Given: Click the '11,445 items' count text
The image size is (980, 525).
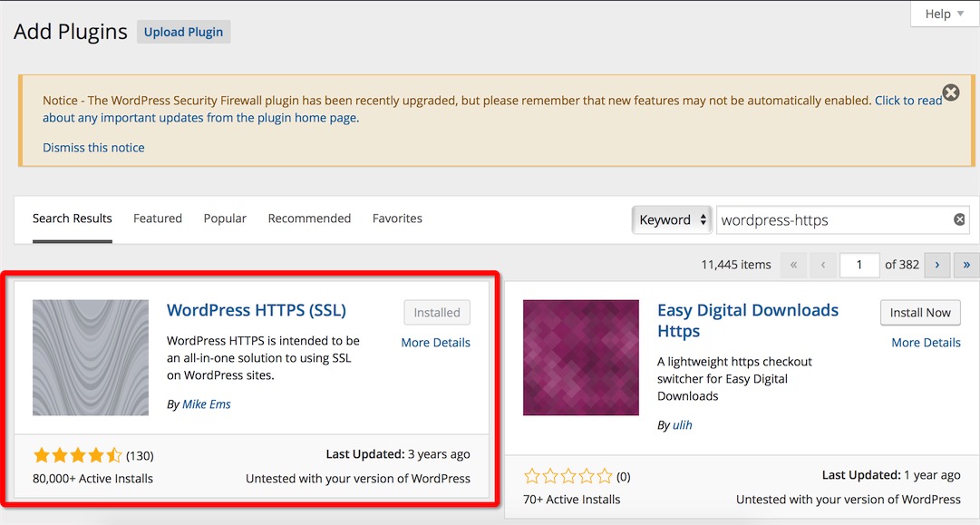Looking at the screenshot, I should (x=736, y=265).
